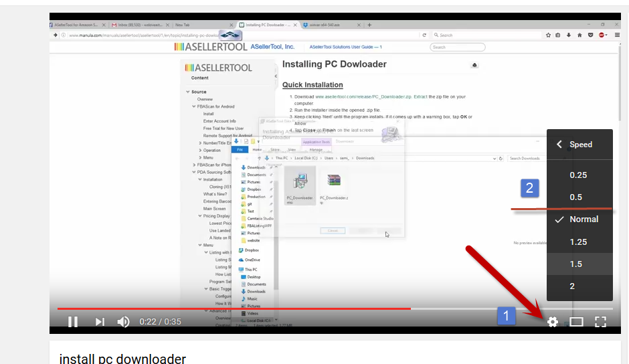Viewport: 629px width, 364px height.
Task: Click the 0:22 / 0:35 time display
Action: pyautogui.click(x=160, y=321)
